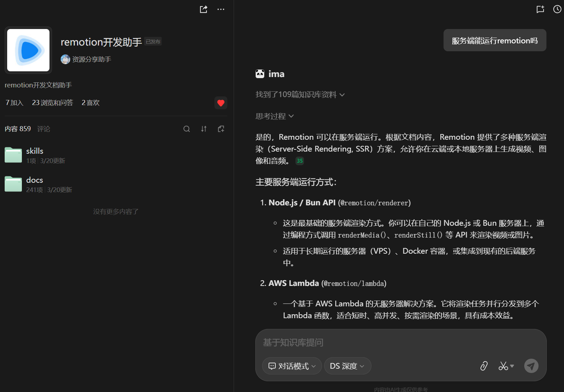Image resolution: width=564 pixels, height=392 pixels.
Task: Open the 对话模式 mode dropdown
Action: point(292,366)
